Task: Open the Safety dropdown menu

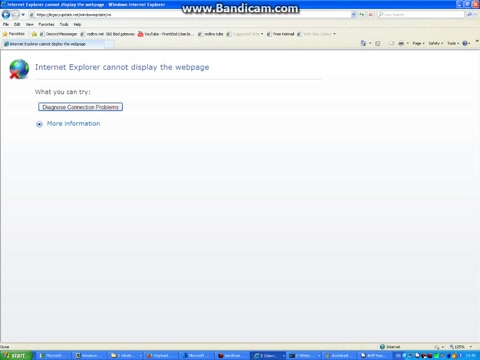Action: coord(435,43)
